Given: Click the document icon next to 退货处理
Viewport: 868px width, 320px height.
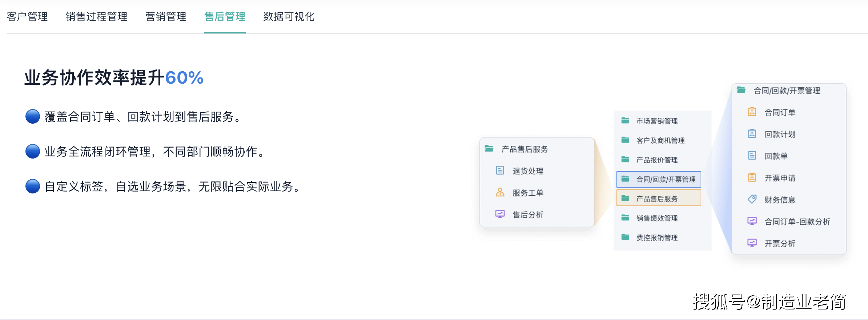Looking at the screenshot, I should pos(500,170).
